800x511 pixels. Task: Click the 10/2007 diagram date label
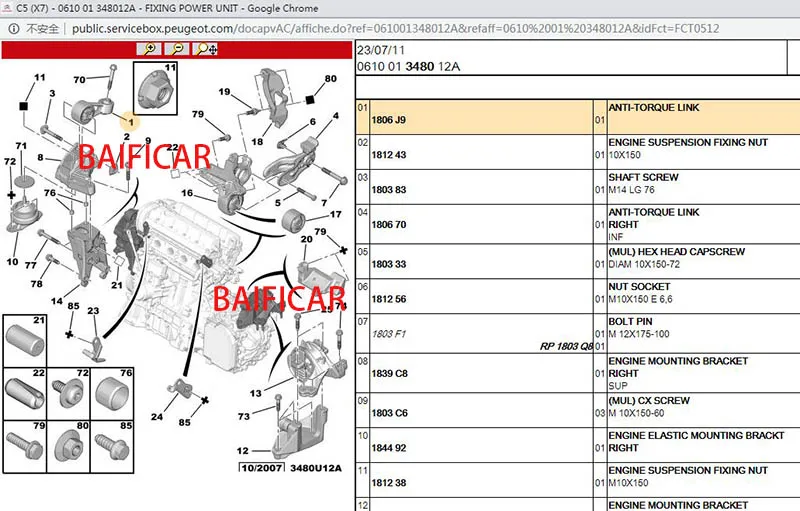click(262, 468)
